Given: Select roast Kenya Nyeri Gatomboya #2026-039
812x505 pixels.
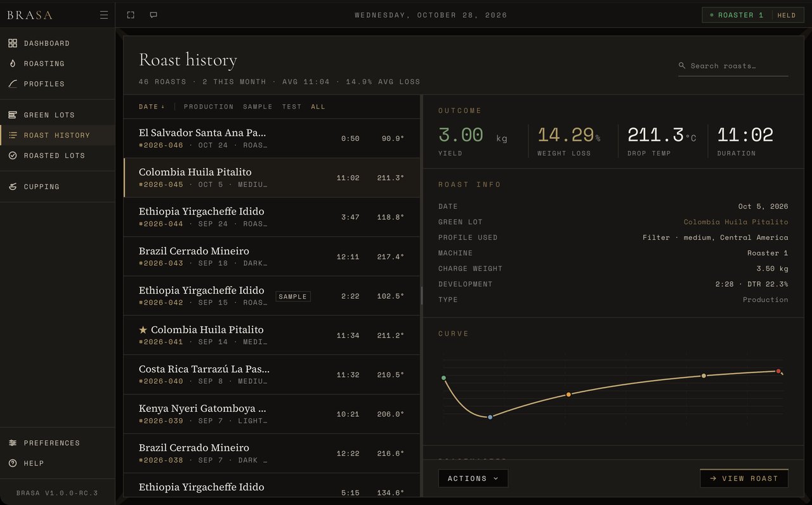Looking at the screenshot, I should [x=272, y=414].
